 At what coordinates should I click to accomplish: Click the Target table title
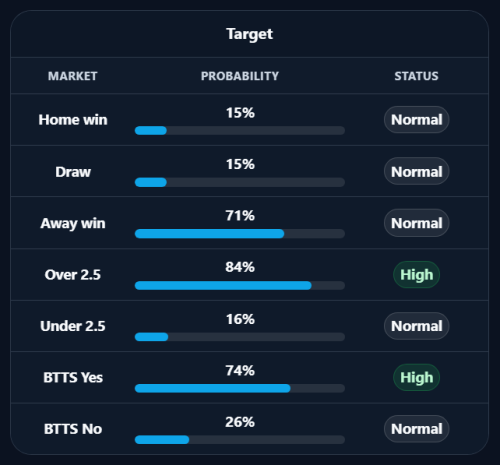click(x=249, y=34)
